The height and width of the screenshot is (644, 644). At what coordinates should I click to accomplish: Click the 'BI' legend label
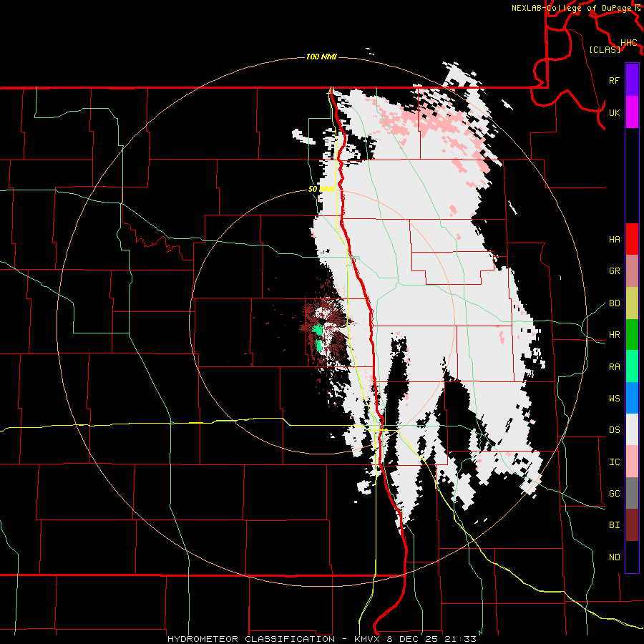click(x=614, y=525)
